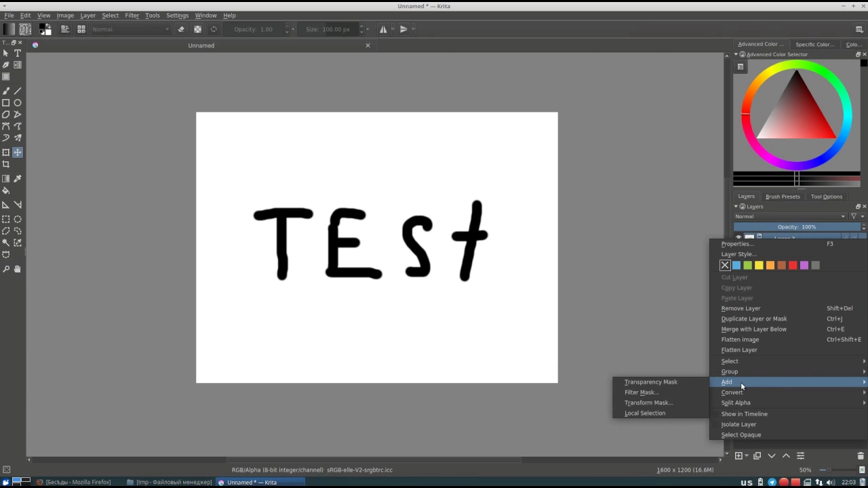Select the Zoom tool
The height and width of the screenshot is (488, 868).
[x=6, y=269]
